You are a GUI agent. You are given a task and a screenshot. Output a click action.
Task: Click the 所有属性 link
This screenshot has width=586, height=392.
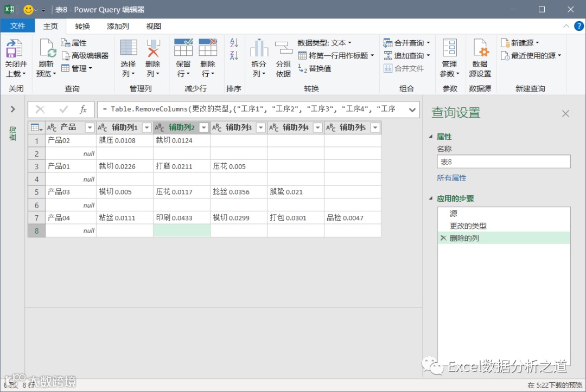[451, 178]
